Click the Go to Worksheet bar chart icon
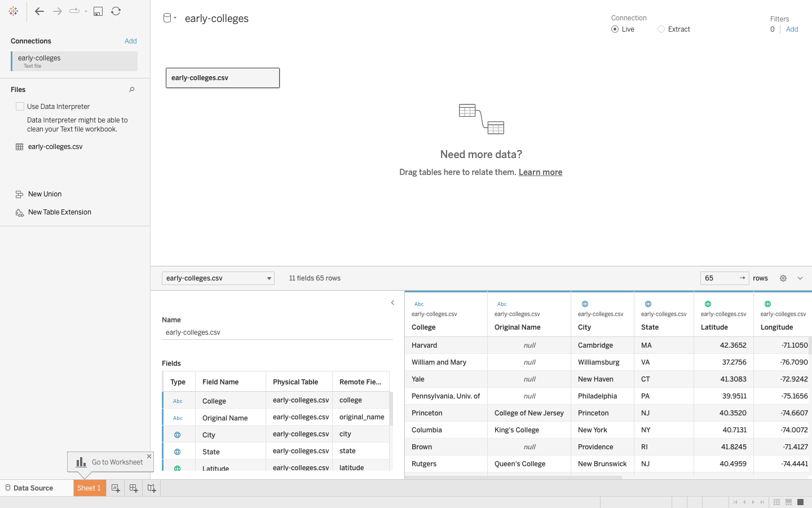 click(x=81, y=462)
